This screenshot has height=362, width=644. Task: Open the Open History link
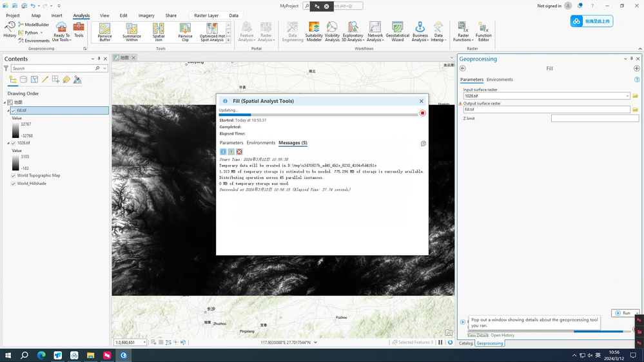(502, 335)
